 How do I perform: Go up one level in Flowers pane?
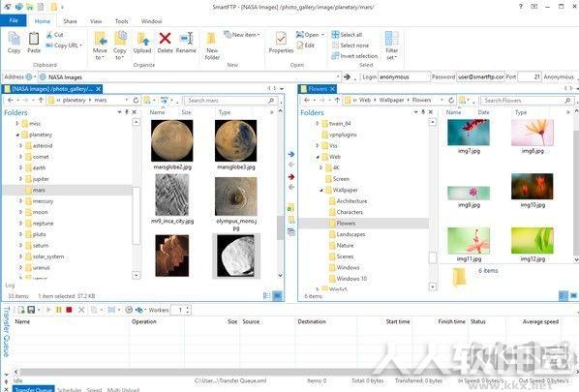pyautogui.click(x=337, y=100)
